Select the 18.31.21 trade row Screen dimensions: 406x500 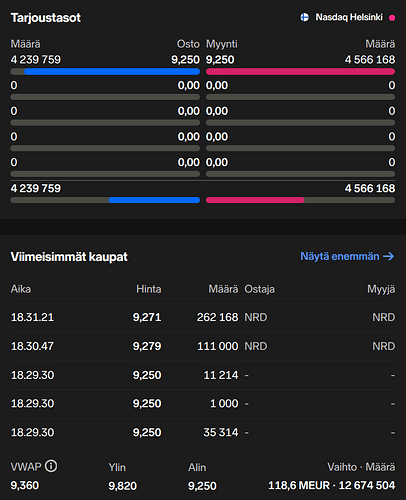click(203, 317)
